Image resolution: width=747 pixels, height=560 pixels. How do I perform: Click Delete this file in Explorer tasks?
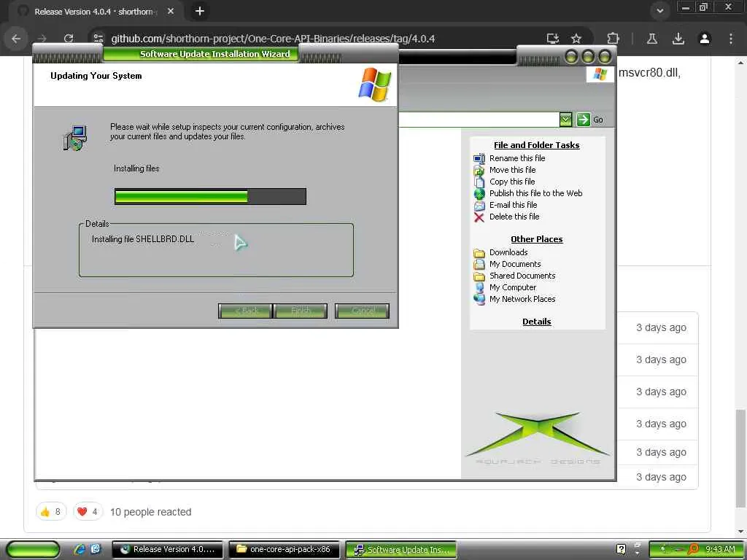(514, 217)
